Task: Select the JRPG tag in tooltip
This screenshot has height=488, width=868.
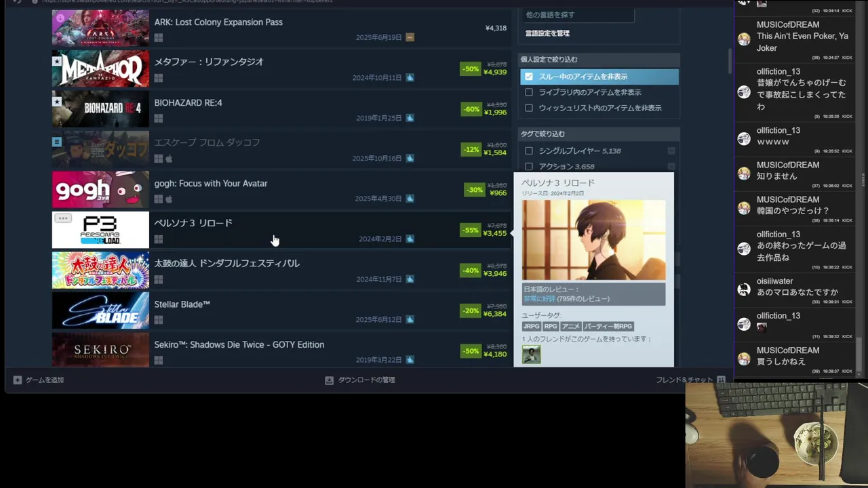Action: [531, 326]
